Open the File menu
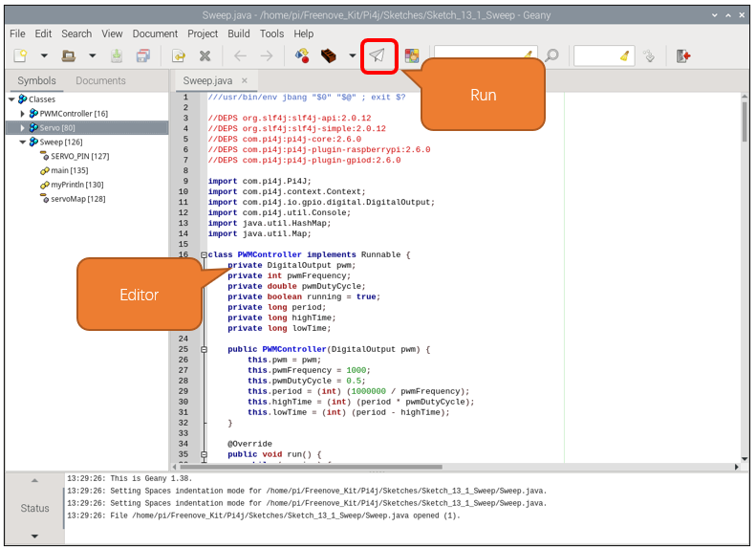 pyautogui.click(x=17, y=33)
